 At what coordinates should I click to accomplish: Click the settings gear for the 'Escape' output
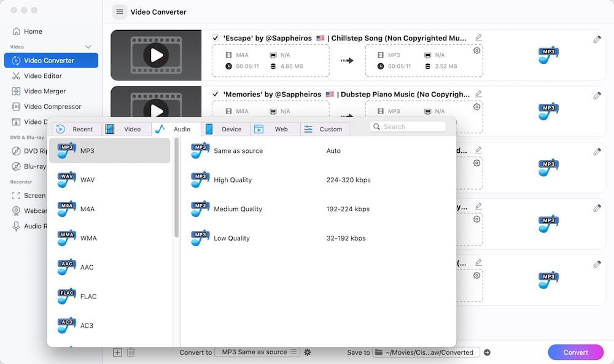[x=476, y=50]
